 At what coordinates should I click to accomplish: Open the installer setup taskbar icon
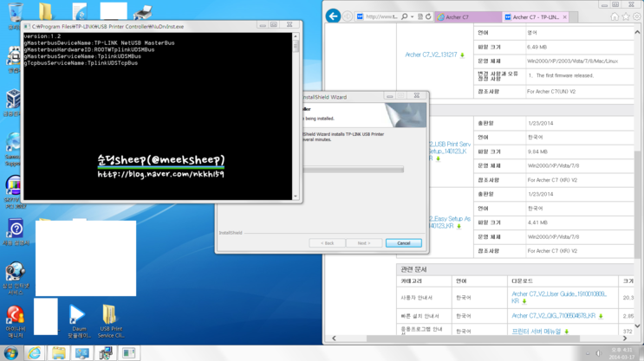(106, 353)
